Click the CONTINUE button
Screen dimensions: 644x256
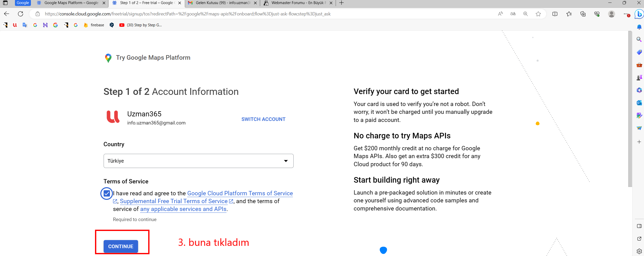pyautogui.click(x=121, y=246)
